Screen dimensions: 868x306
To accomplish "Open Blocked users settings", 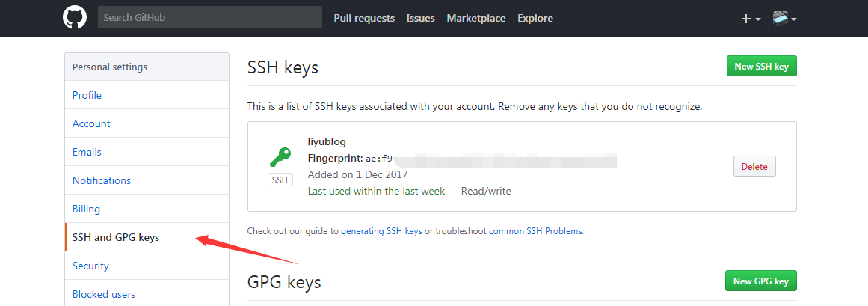I will click(147, 294).
